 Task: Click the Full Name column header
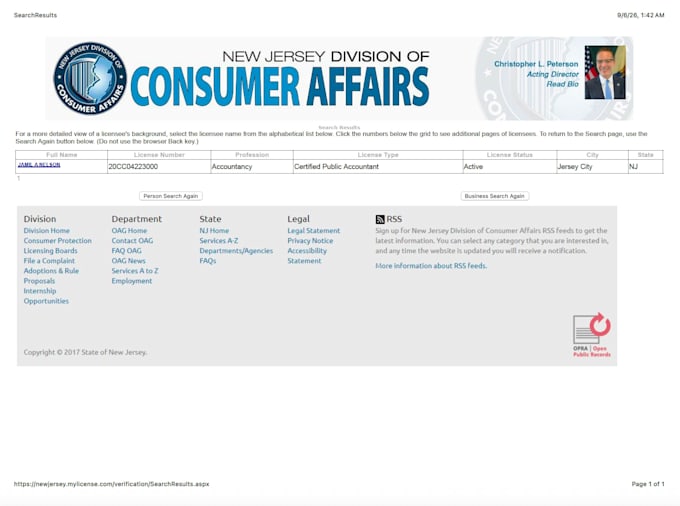pos(62,155)
